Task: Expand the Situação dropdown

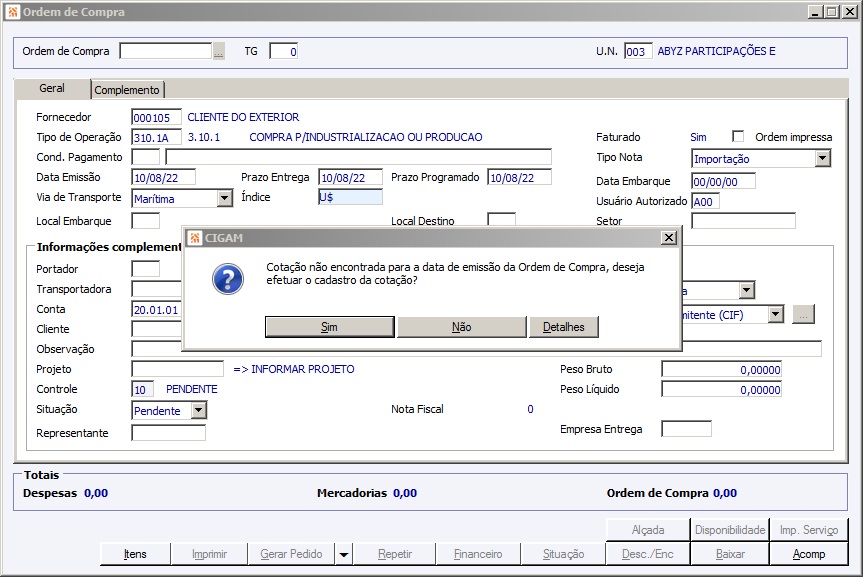Action: tap(198, 410)
